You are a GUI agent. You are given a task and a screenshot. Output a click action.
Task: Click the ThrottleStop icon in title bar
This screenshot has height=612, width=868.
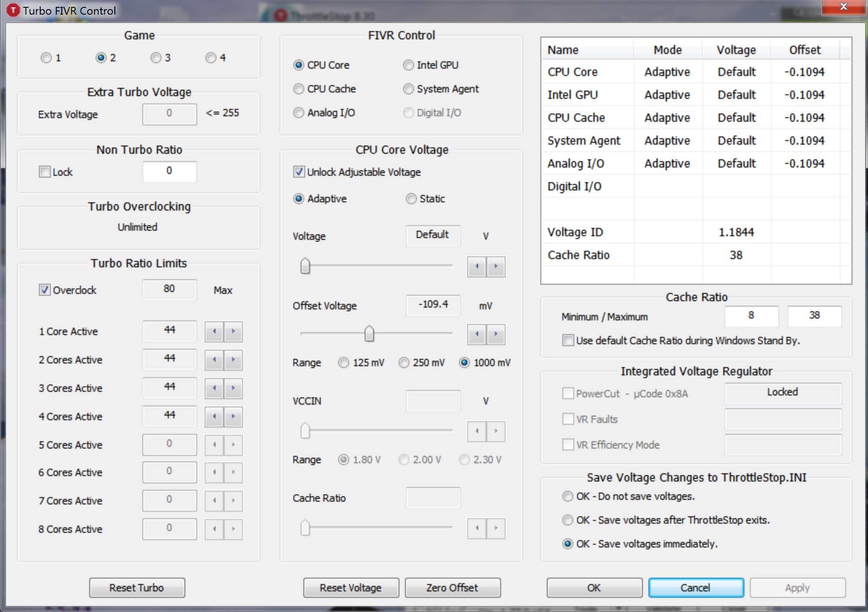13,10
